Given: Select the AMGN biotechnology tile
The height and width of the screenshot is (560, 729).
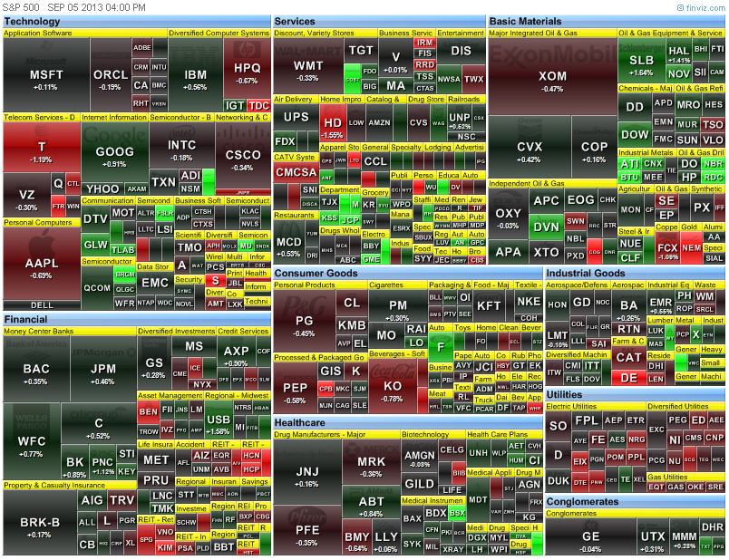Looking at the screenshot, I should point(420,458).
